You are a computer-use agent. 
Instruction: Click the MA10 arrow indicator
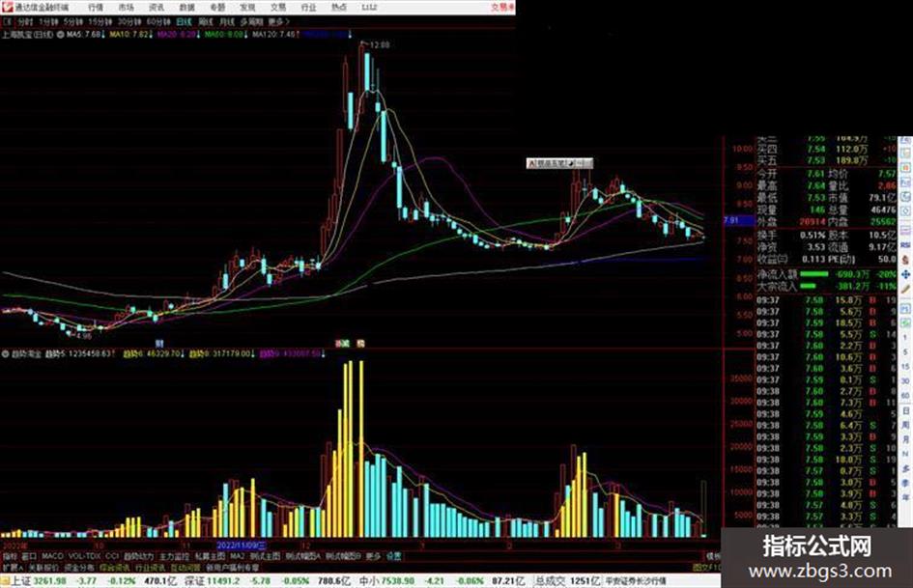(x=151, y=35)
